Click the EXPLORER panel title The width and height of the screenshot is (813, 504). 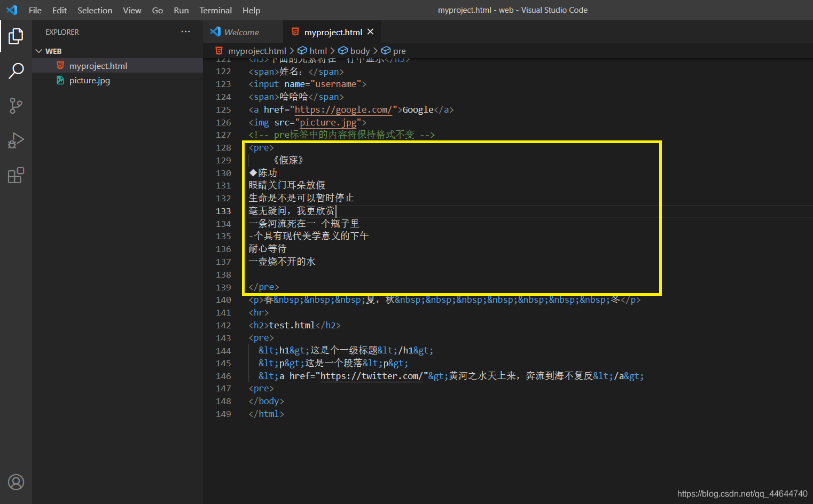click(62, 32)
